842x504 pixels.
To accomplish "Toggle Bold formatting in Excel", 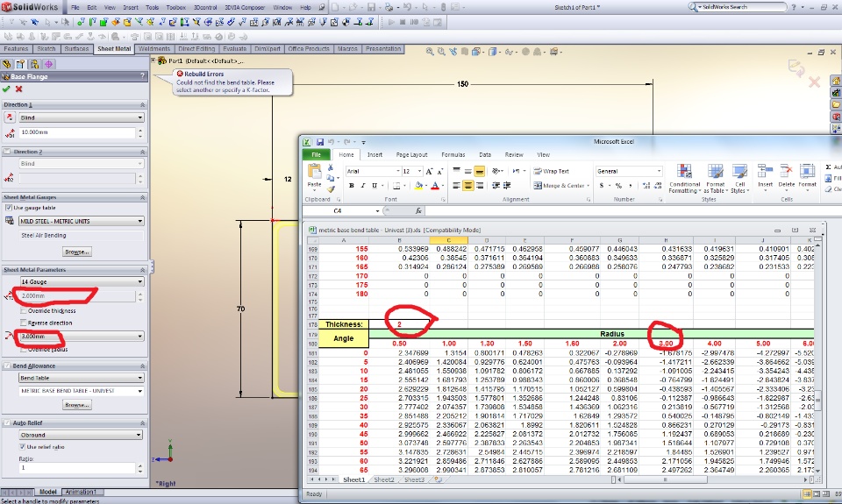I will pyautogui.click(x=351, y=185).
